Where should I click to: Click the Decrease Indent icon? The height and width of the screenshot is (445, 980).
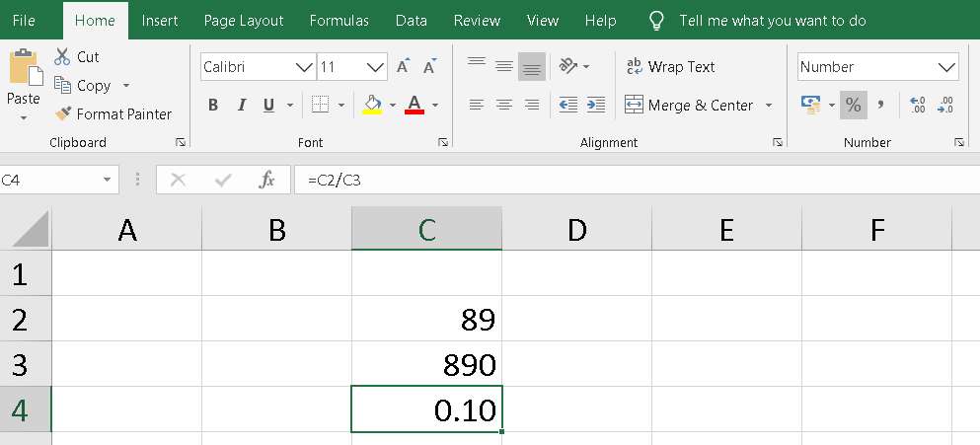567,105
